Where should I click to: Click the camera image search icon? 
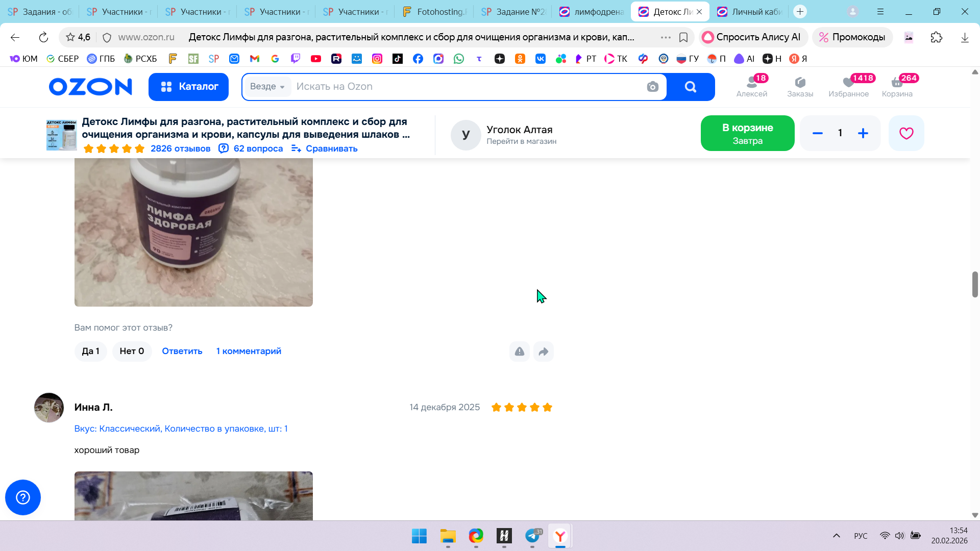pyautogui.click(x=652, y=87)
